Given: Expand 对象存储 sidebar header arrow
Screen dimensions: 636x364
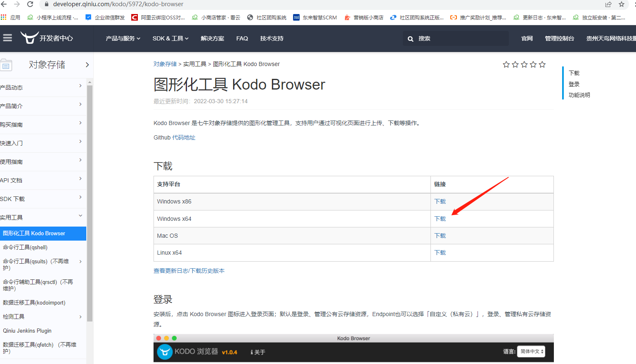Looking at the screenshot, I should [x=87, y=65].
